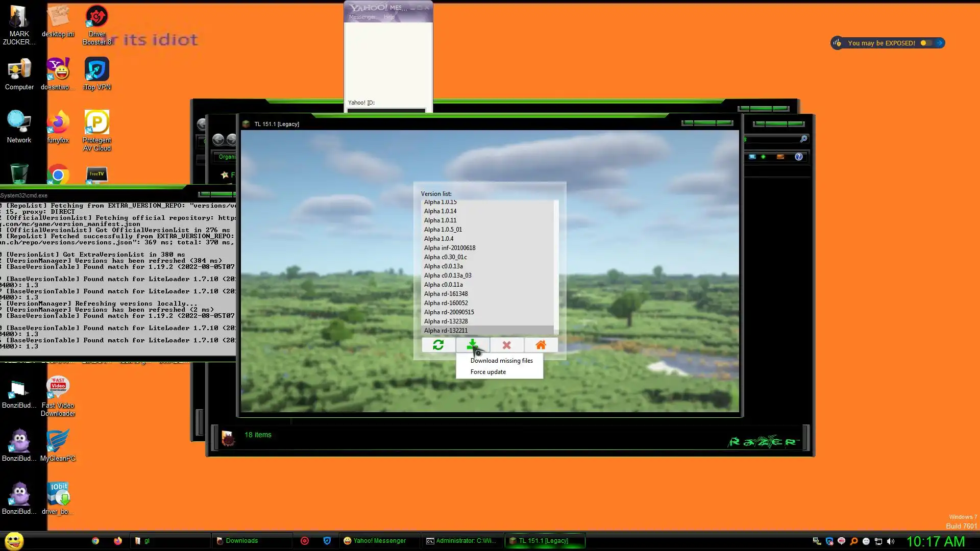
Task: Click the volume speaker tray icon
Action: [891, 541]
